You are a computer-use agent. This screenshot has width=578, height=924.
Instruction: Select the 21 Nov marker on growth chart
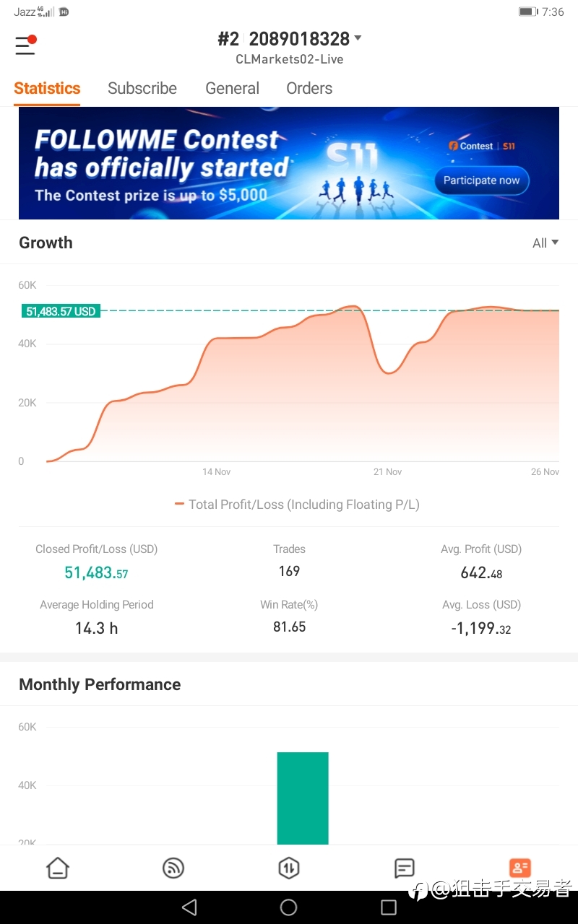(388, 471)
